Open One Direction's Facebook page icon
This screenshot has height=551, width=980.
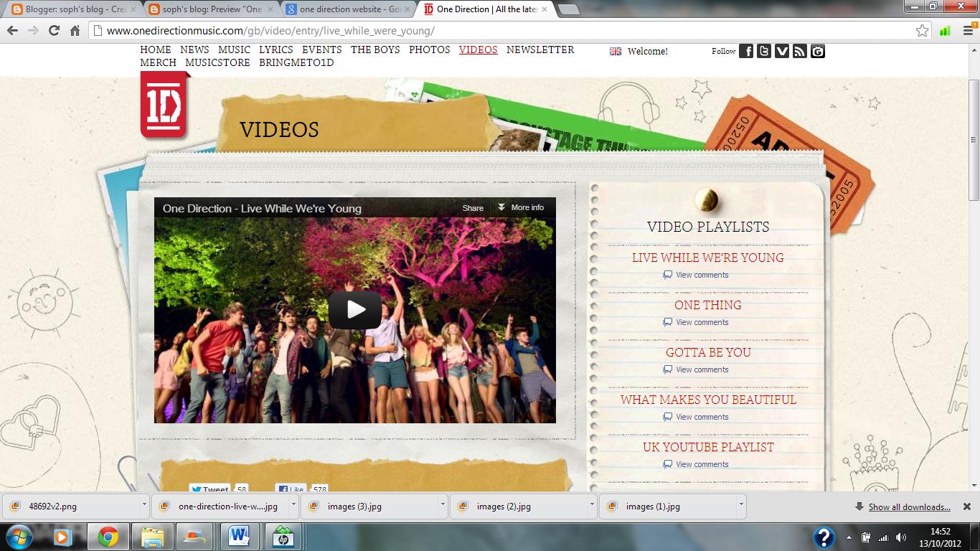[x=745, y=51]
